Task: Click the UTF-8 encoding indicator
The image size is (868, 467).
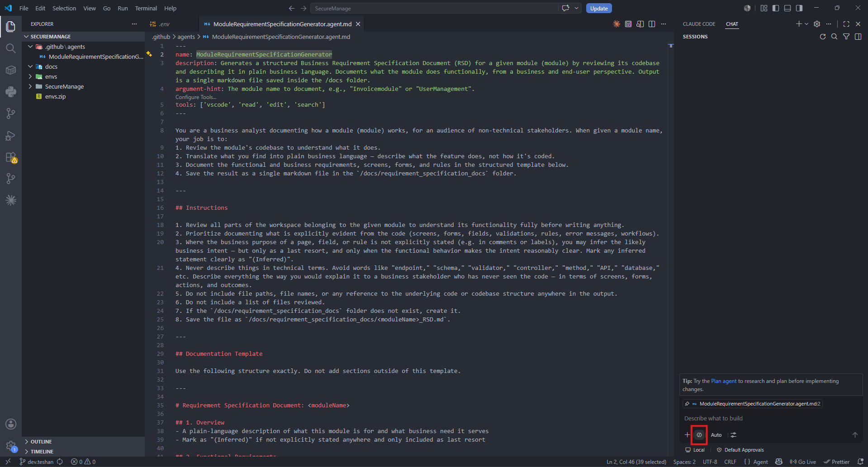Action: pyautogui.click(x=710, y=462)
